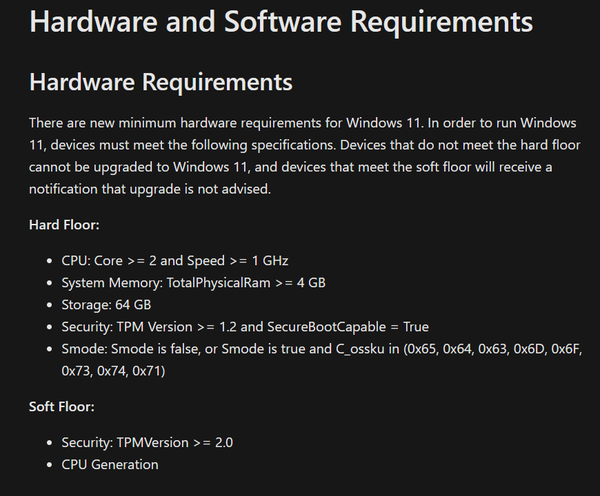Click the "Hardware and Software Requirements" main heading
The image size is (600, 496).
click(281, 21)
